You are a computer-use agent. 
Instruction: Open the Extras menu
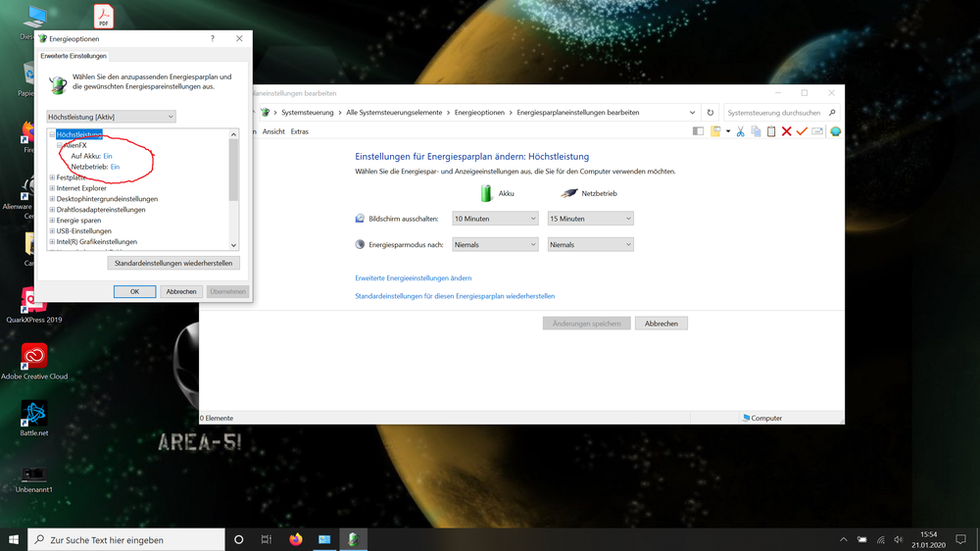299,131
